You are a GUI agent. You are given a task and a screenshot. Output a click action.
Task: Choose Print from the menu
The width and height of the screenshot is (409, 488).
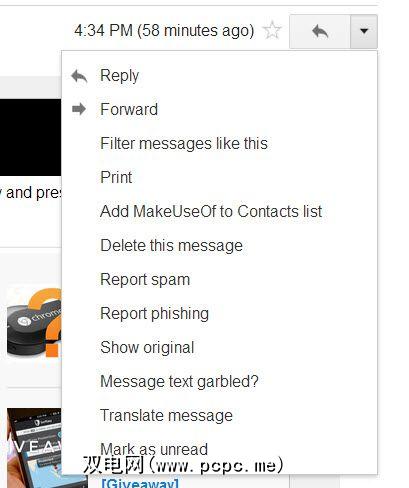tap(116, 177)
